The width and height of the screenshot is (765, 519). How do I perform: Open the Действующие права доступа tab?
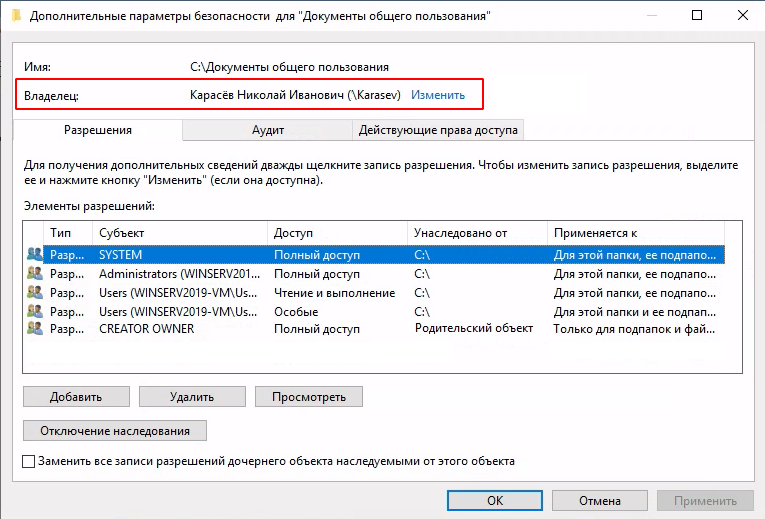[438, 130]
